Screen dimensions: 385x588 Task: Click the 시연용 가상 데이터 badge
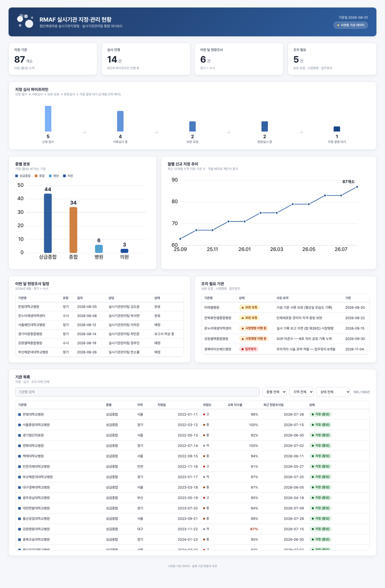point(351,25)
